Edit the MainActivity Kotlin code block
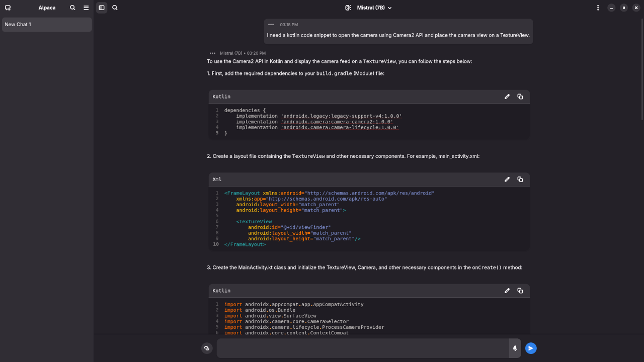The width and height of the screenshot is (644, 362). 507,291
